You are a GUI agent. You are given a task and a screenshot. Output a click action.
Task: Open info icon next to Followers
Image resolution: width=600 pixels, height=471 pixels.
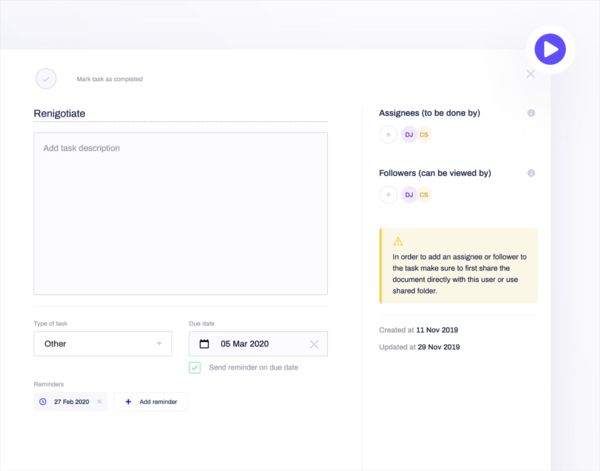(531, 173)
